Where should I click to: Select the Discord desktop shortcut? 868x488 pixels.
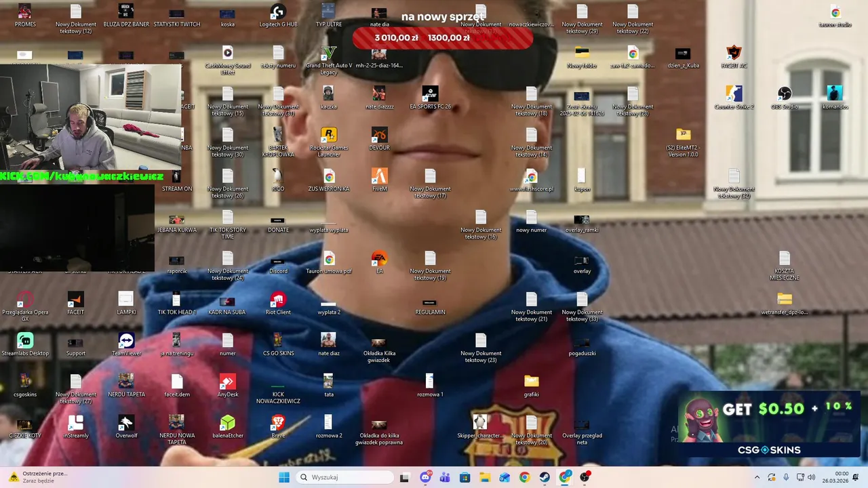278,261
